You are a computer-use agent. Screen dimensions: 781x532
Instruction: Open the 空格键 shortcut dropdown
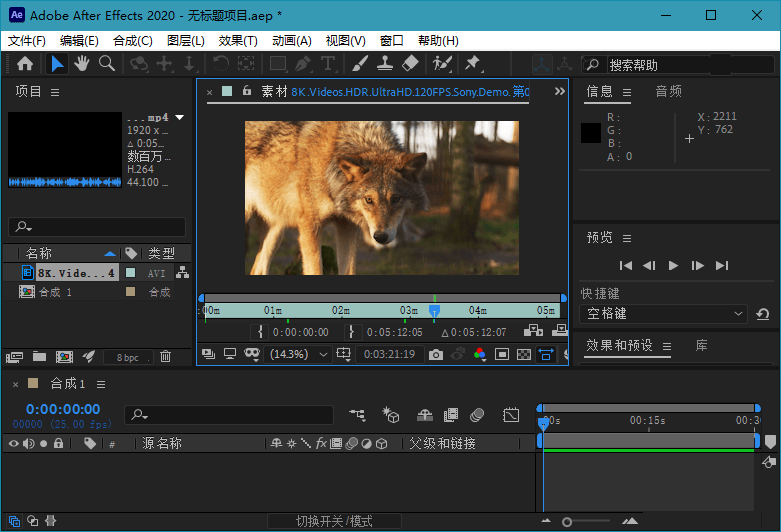point(663,314)
